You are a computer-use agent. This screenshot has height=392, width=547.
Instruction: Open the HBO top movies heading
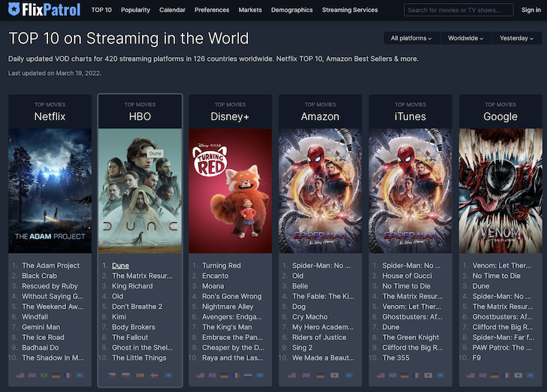point(140,116)
